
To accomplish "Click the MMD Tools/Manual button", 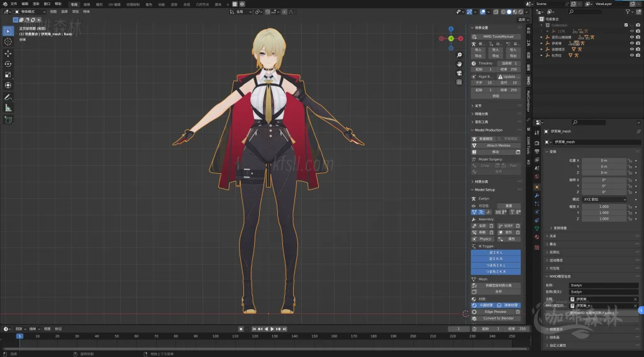I will [496, 37].
